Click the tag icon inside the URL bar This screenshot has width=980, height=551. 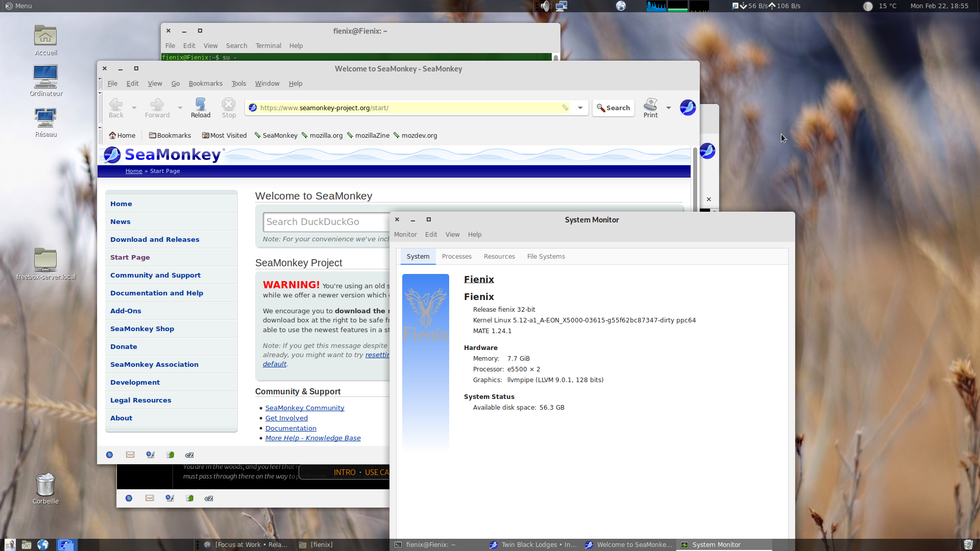565,108
